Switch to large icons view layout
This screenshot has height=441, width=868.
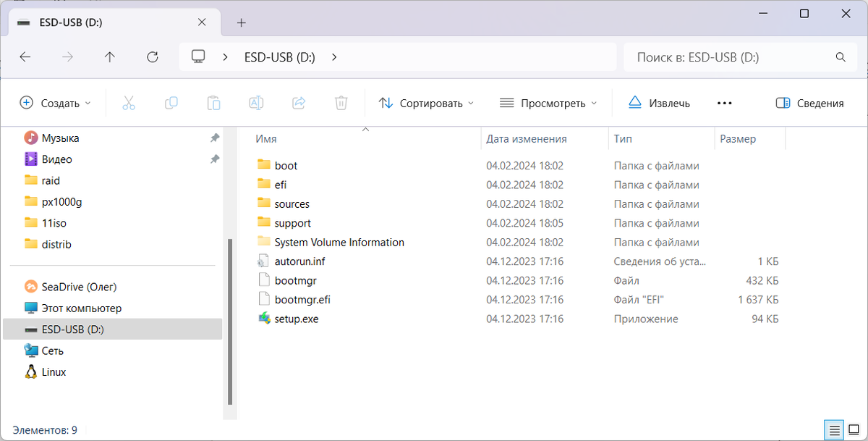(852, 429)
